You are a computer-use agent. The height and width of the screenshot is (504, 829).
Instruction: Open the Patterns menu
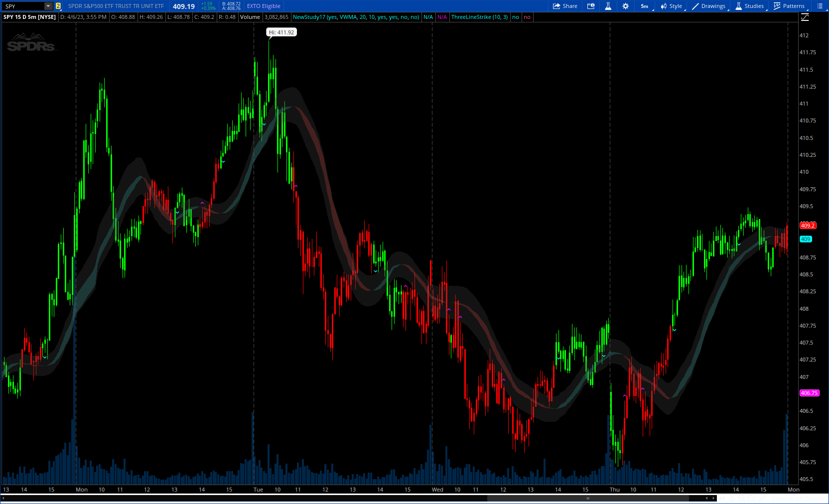(x=789, y=6)
